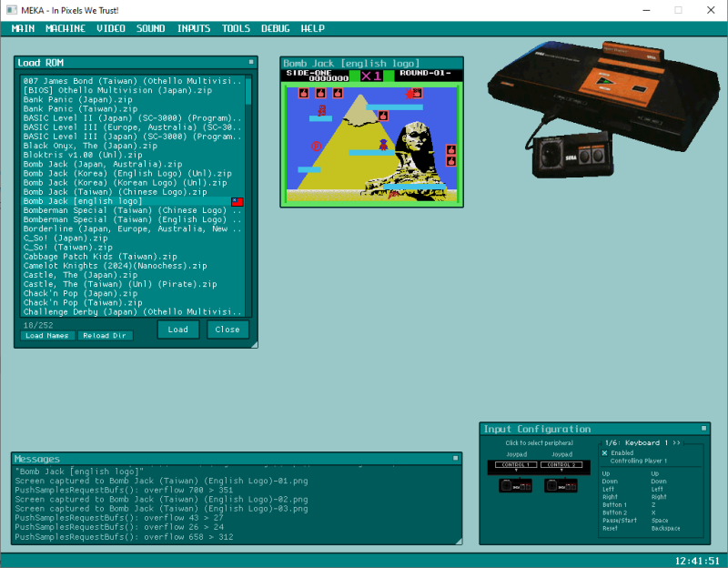The width and height of the screenshot is (728, 568).
Task: Select 'Borderline (Japan, Europe, Australia, New' entry
Action: point(133,228)
